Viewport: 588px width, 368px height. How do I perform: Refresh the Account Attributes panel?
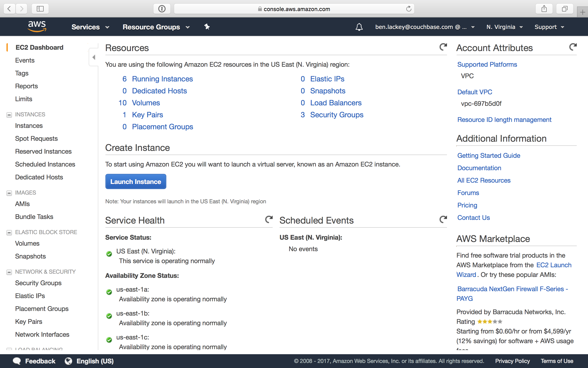coord(573,47)
